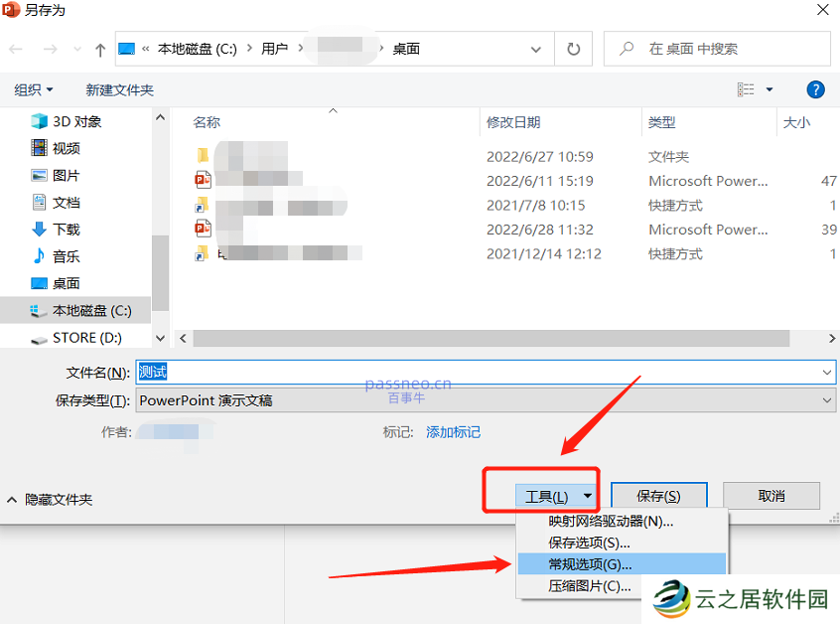Viewport: 840px width, 624px height.
Task: Open the 组织 dropdown menu
Action: [x=33, y=88]
